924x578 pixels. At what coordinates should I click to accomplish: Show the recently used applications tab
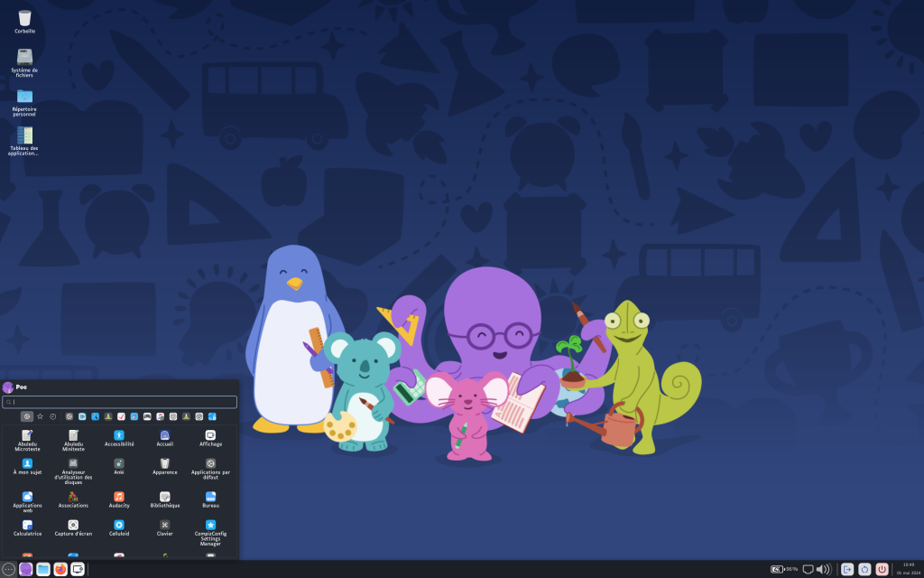coord(52,416)
